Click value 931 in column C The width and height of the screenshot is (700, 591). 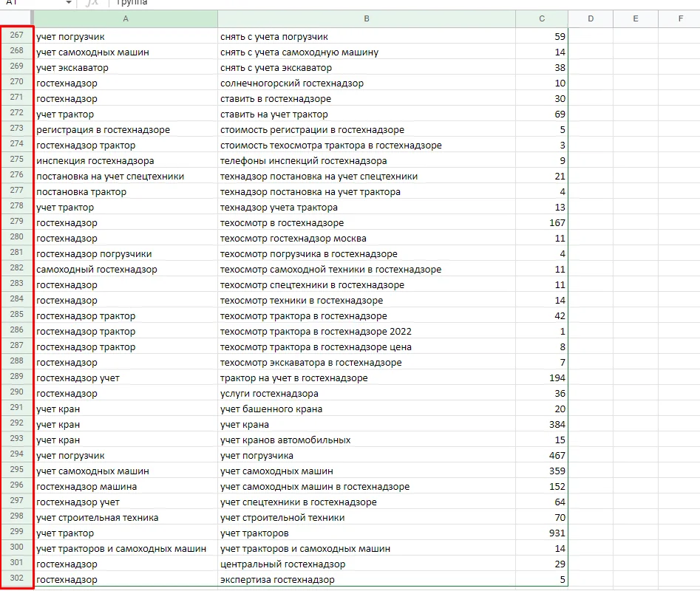[x=542, y=533]
